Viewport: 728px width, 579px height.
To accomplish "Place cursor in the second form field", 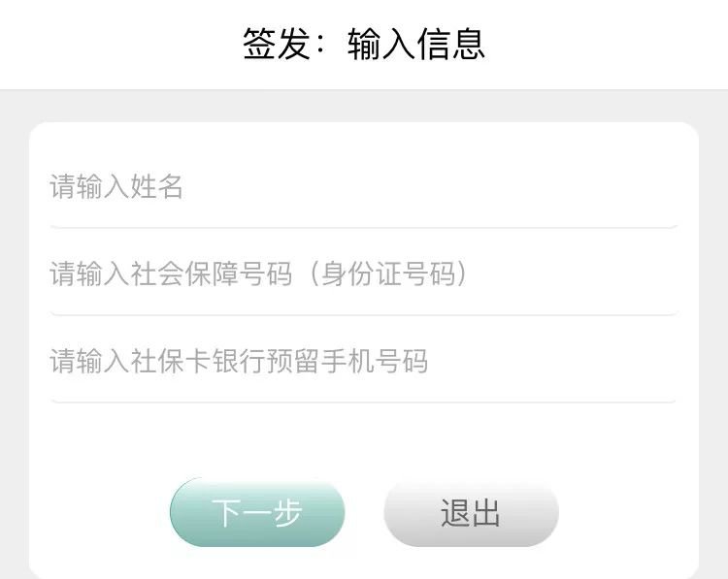I will (363, 274).
